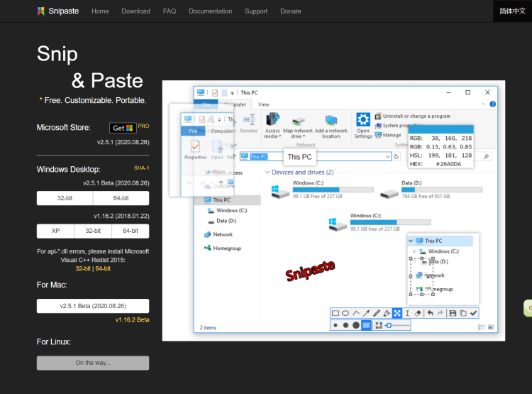Open the address bar dropdown arrow
This screenshot has width=532, height=394.
pyautogui.click(x=388, y=157)
